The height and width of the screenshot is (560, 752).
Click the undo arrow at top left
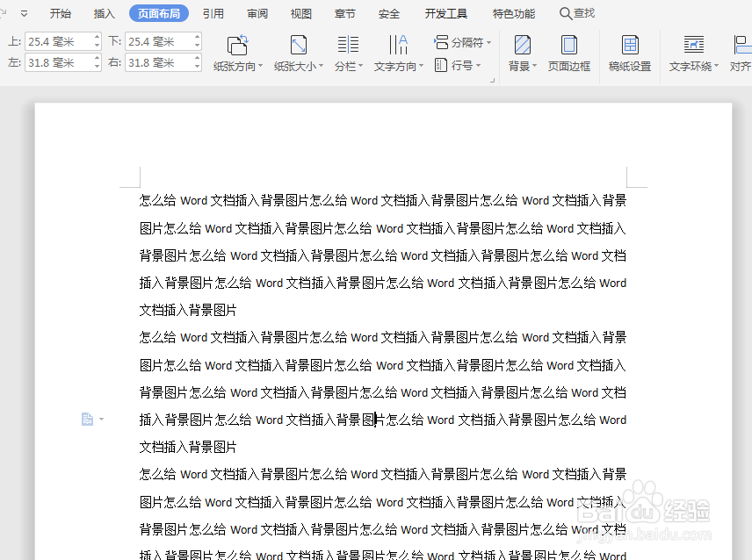[3, 13]
